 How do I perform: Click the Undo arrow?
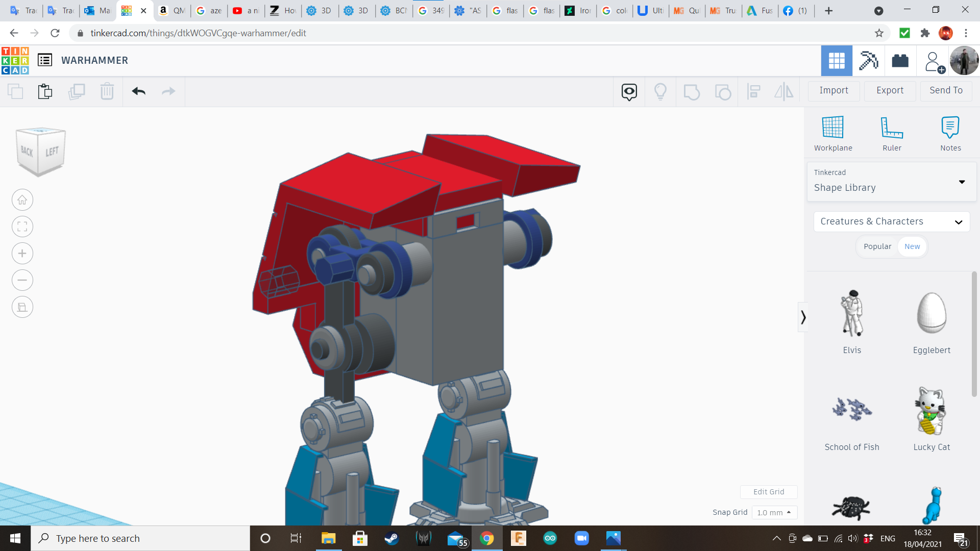[x=138, y=91]
